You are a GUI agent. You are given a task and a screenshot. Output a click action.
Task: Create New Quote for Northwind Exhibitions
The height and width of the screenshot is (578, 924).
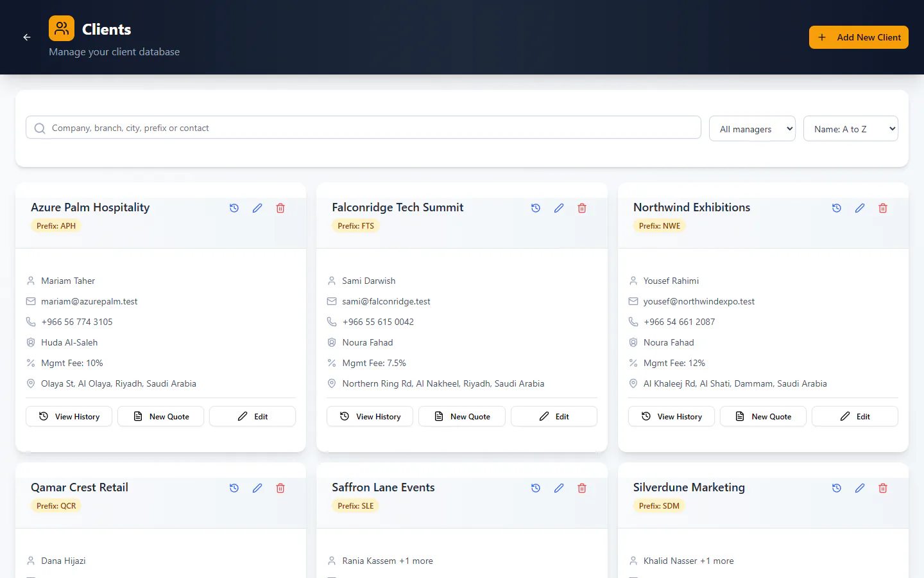[x=763, y=416]
